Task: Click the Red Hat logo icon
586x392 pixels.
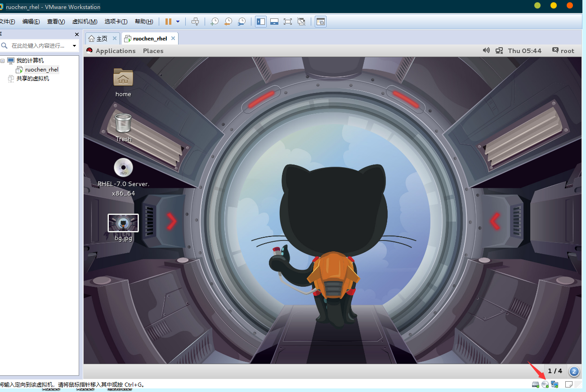Action: [x=89, y=51]
